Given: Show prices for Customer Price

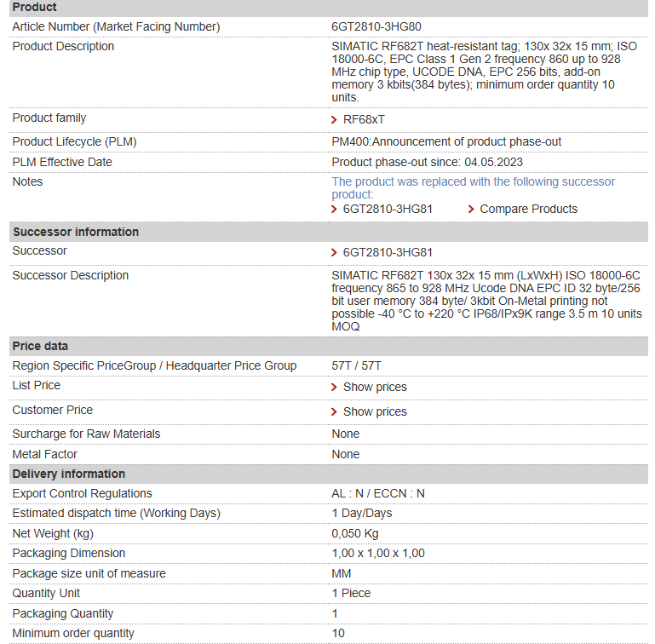Looking at the screenshot, I should (x=375, y=412).
